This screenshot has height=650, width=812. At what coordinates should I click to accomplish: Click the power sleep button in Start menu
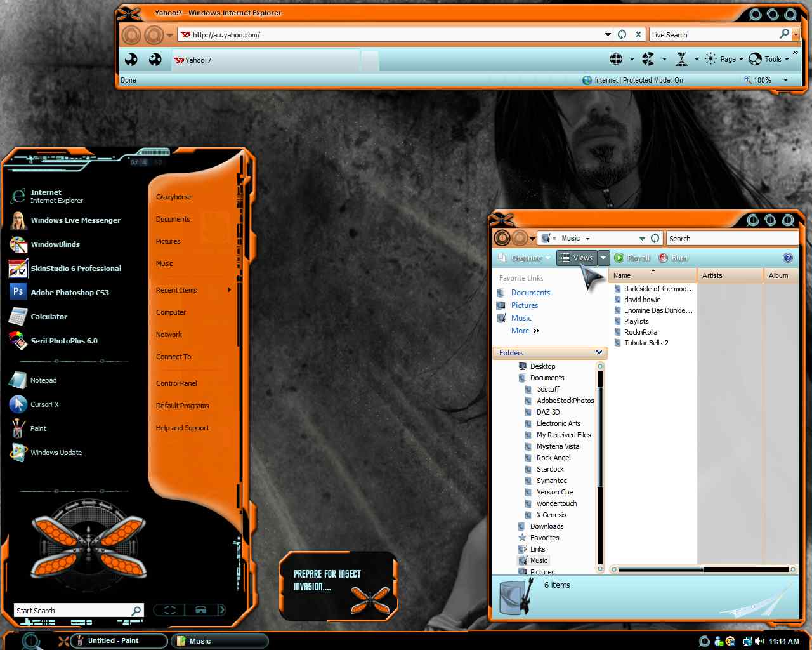click(x=170, y=610)
